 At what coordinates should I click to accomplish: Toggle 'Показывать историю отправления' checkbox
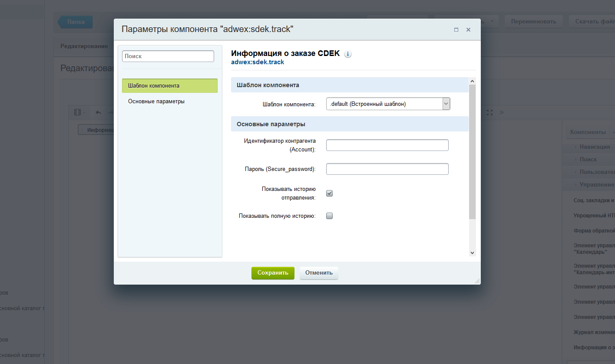[329, 193]
